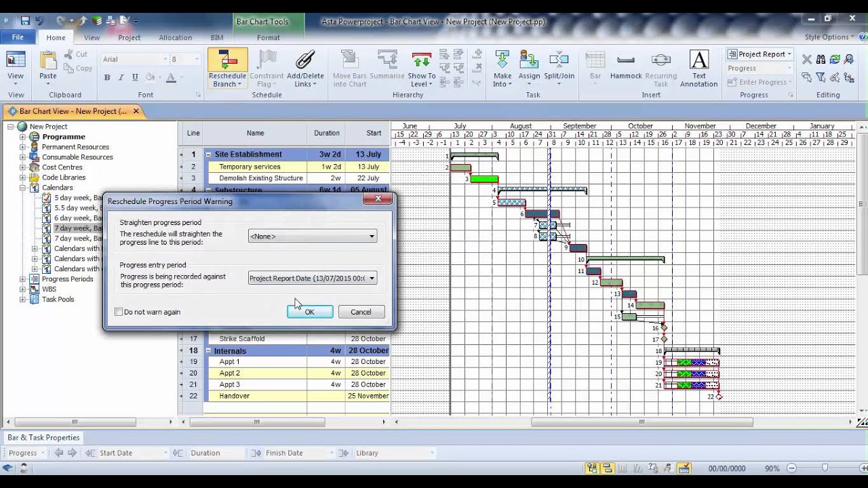Image resolution: width=868 pixels, height=488 pixels.
Task: Click the green Refresh icon in Editing group
Action: coord(835,60)
